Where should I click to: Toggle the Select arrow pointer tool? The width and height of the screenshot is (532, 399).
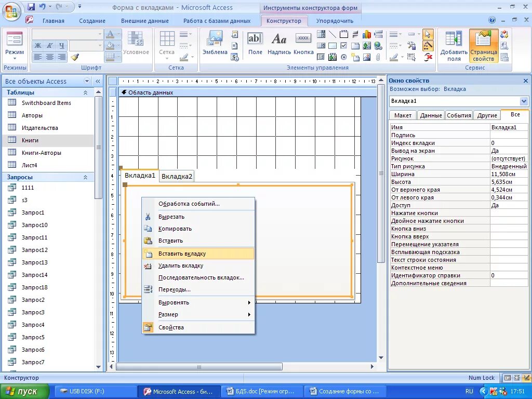(x=428, y=34)
